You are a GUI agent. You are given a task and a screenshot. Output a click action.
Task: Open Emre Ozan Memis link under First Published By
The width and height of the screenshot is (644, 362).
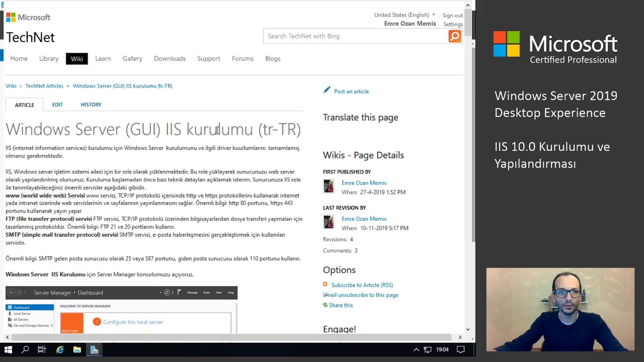[x=364, y=183]
